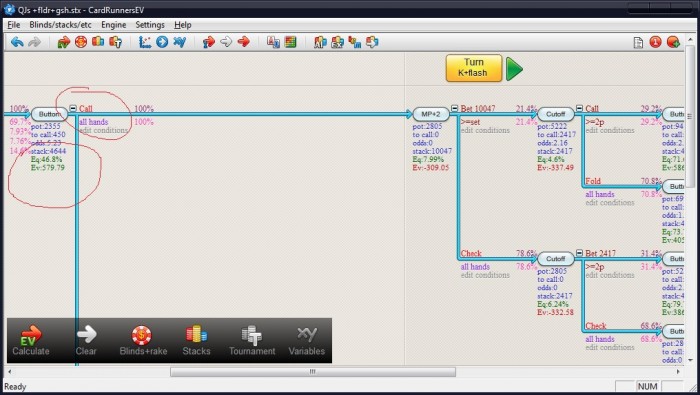Click the Clear button in the bottom panel

click(x=86, y=341)
